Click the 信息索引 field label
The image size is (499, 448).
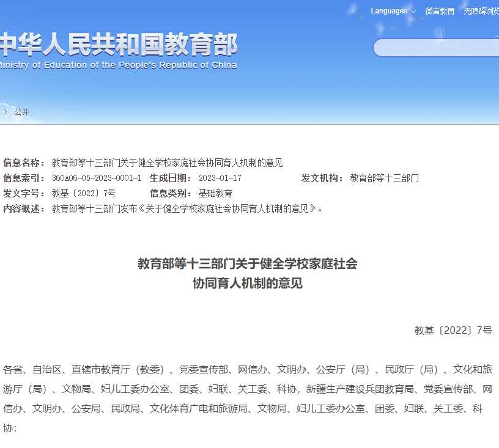point(24,178)
